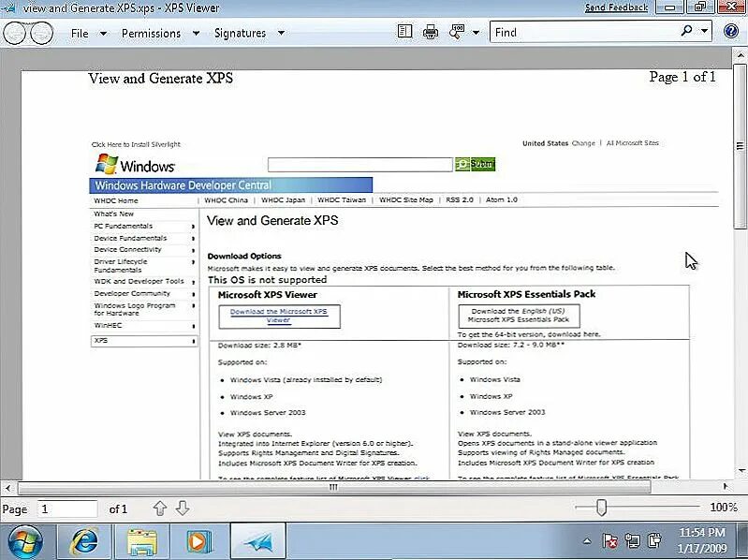Expand PC Fundamentals sidebar arrow

[x=193, y=227]
